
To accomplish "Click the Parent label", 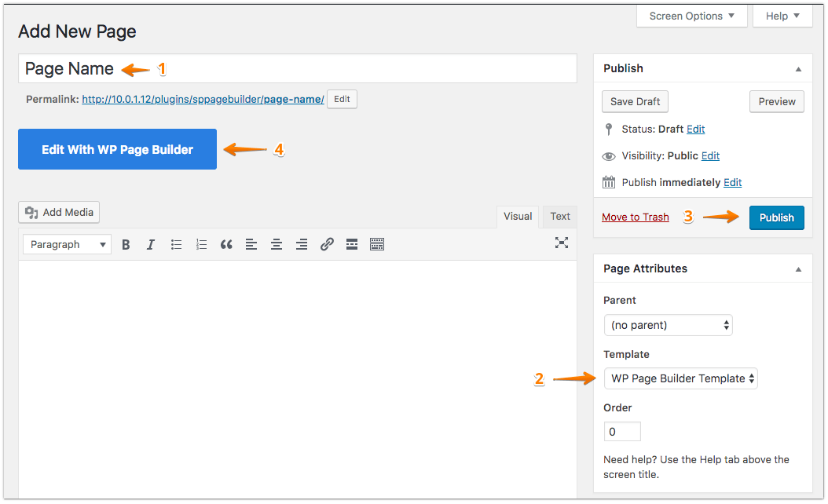I will (x=619, y=301).
